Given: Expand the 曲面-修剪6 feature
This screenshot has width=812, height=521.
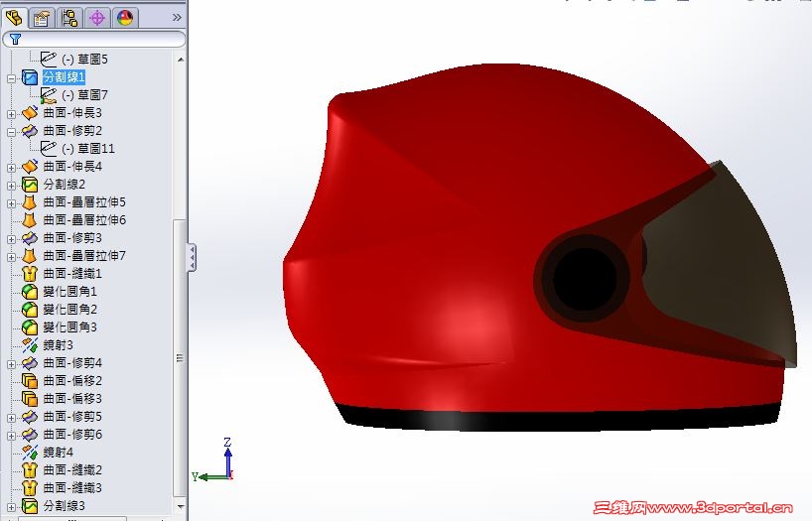Looking at the screenshot, I should pyautogui.click(x=11, y=436).
